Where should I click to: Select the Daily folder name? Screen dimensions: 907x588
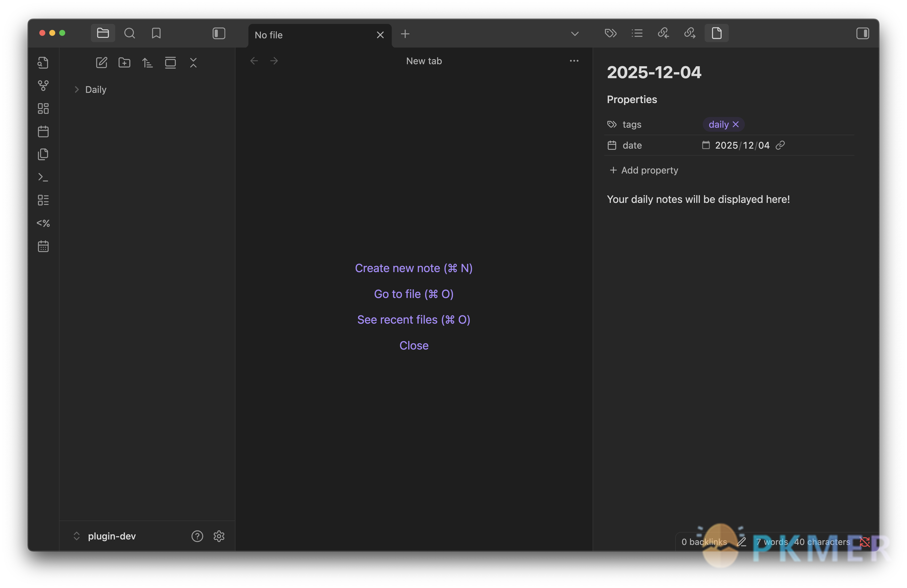point(96,90)
